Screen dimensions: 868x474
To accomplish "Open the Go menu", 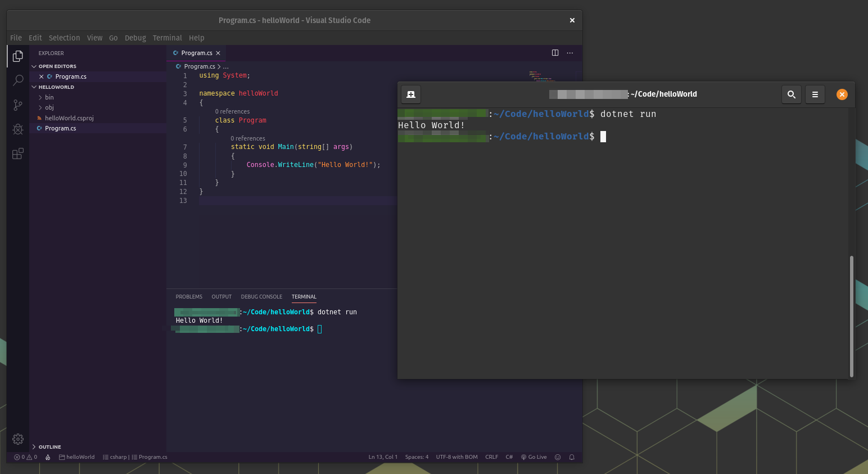I will [x=114, y=38].
